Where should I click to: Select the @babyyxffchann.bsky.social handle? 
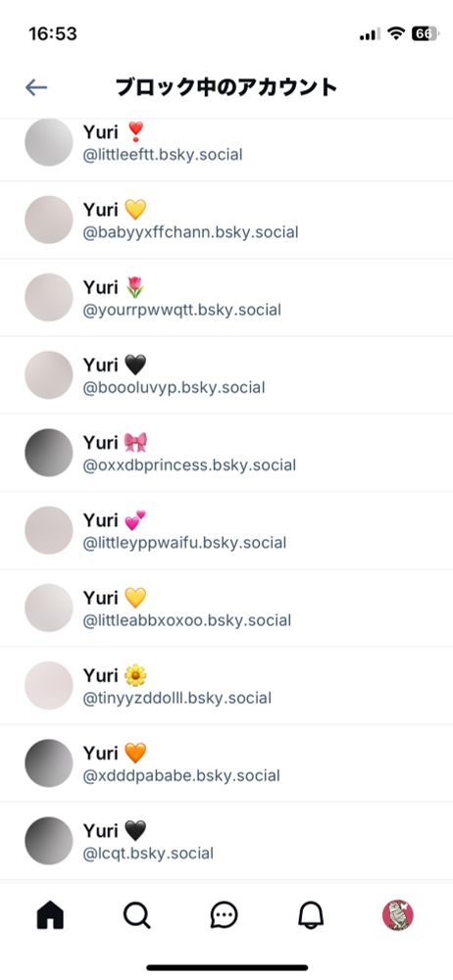click(x=191, y=232)
